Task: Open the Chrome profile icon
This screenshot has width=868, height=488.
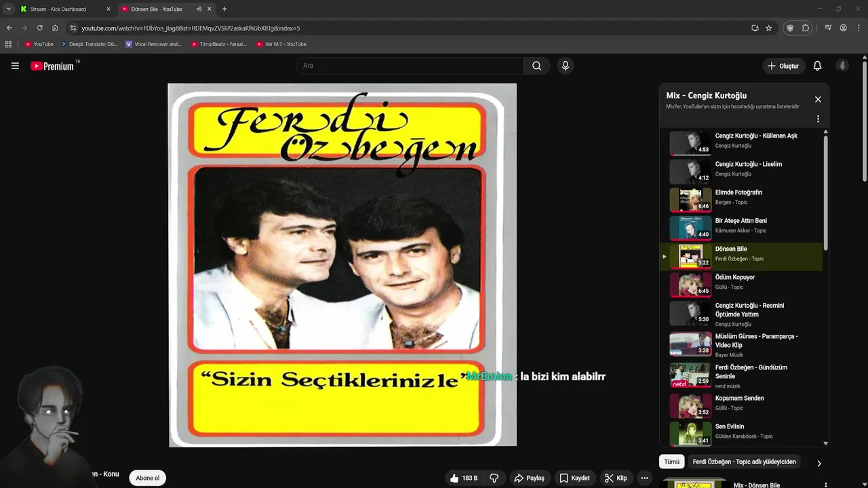Action: pos(843,28)
